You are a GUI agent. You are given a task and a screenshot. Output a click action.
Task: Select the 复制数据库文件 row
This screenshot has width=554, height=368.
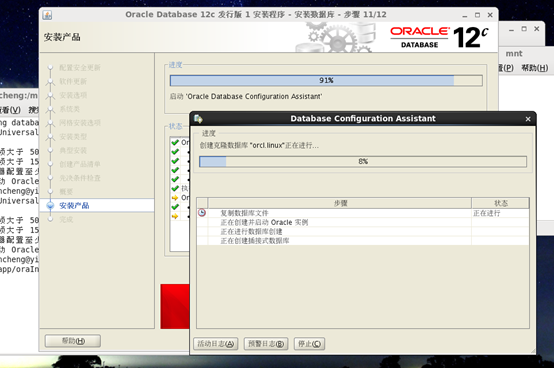[x=363, y=213]
